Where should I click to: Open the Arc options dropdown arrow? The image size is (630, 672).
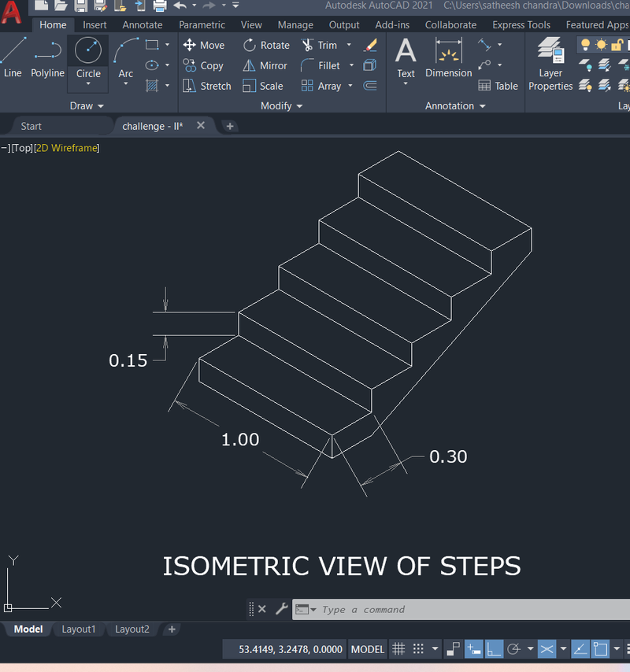coord(126,84)
